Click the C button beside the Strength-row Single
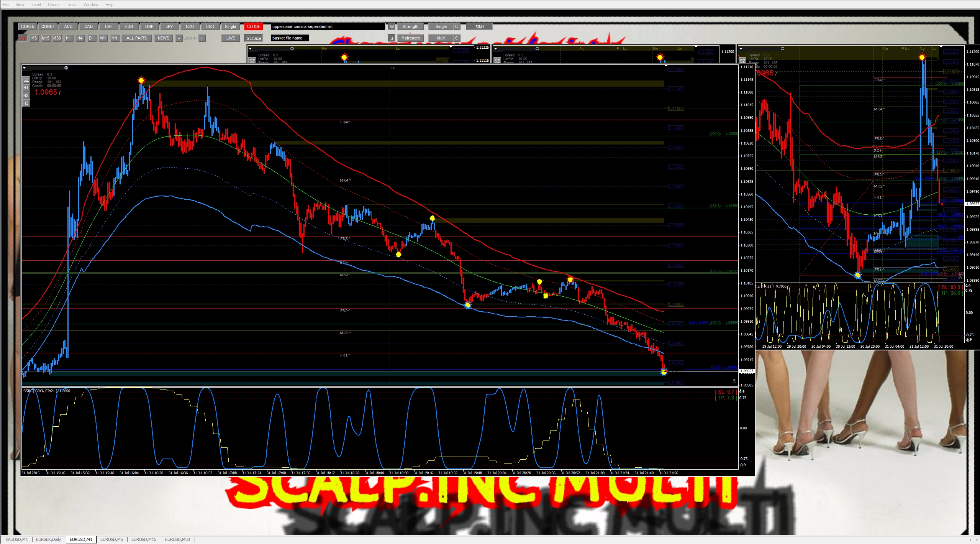The image size is (980, 544). [x=456, y=26]
